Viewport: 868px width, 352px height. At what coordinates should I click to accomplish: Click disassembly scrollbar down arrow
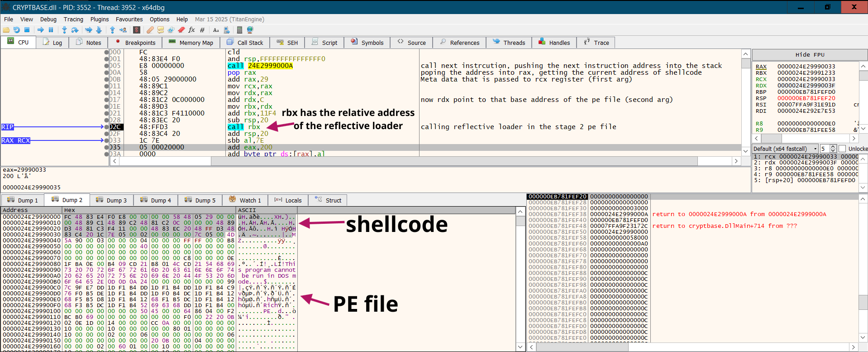click(746, 151)
